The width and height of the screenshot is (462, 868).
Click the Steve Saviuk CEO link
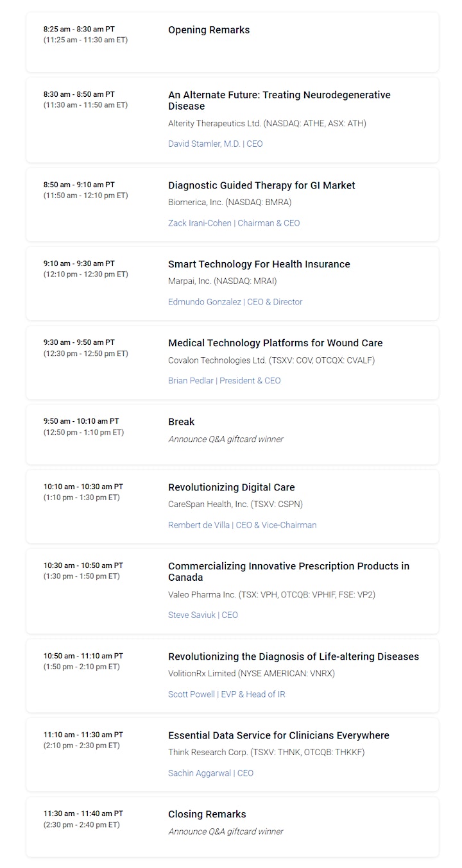point(203,615)
